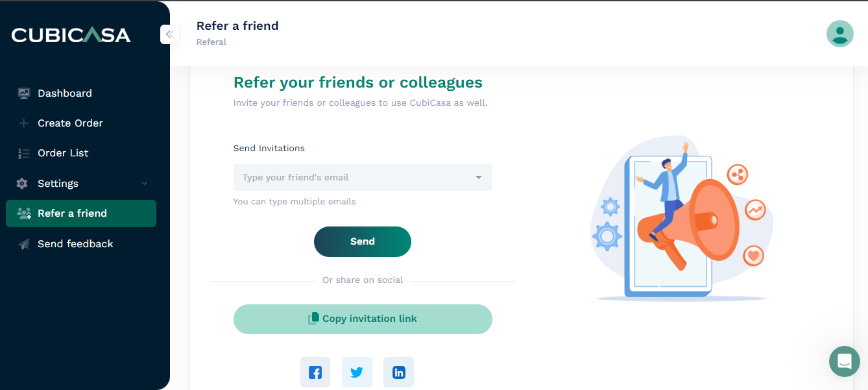Share the referral on LinkedIn

398,372
